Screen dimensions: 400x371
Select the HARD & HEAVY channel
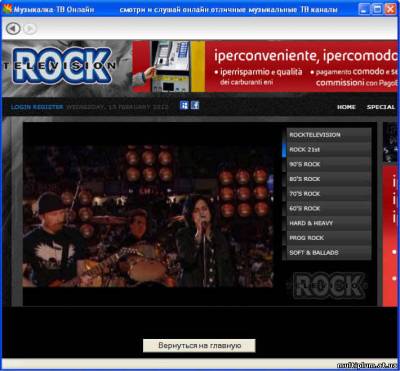click(327, 223)
